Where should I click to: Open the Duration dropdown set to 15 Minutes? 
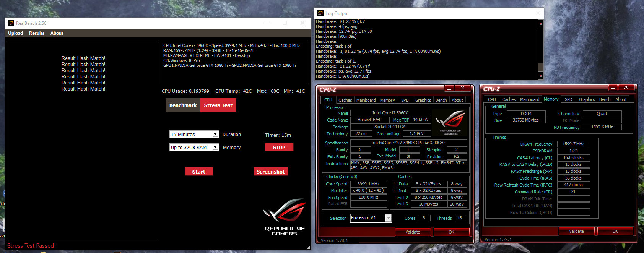click(x=194, y=134)
